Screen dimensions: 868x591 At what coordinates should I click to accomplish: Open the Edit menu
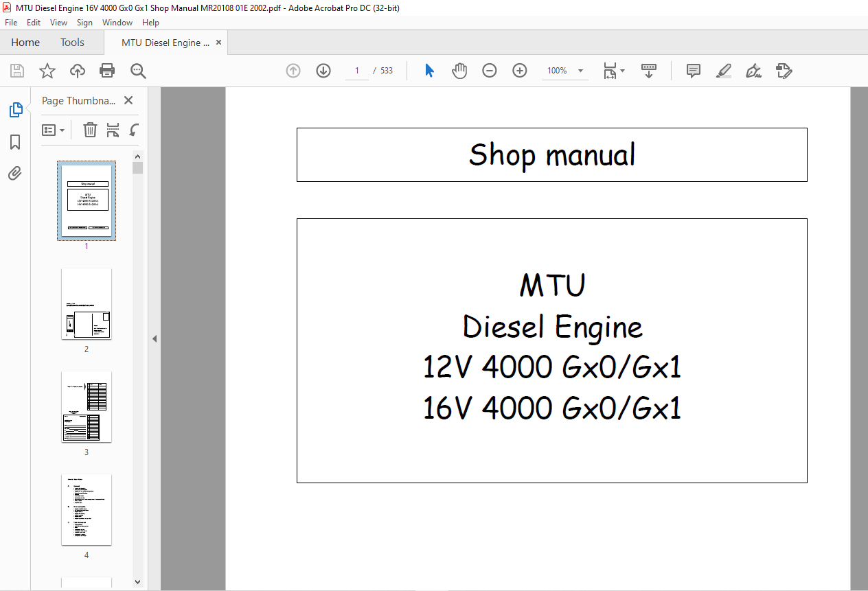(34, 23)
